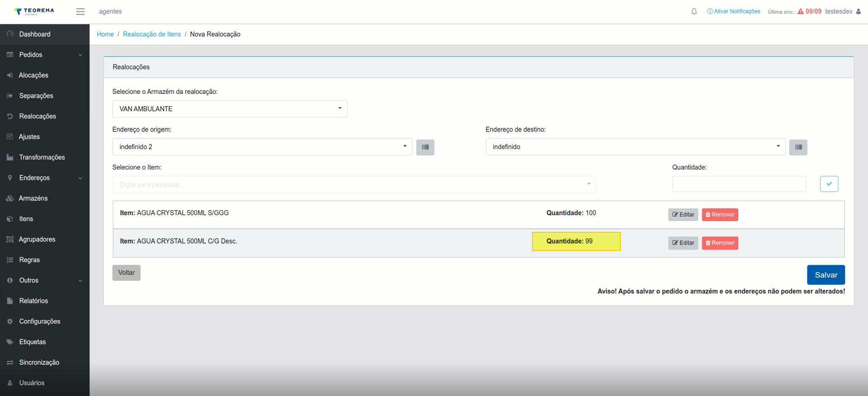Viewport: 868px width, 396px height.
Task: Click the 09/09 sync date
Action: tap(813, 11)
